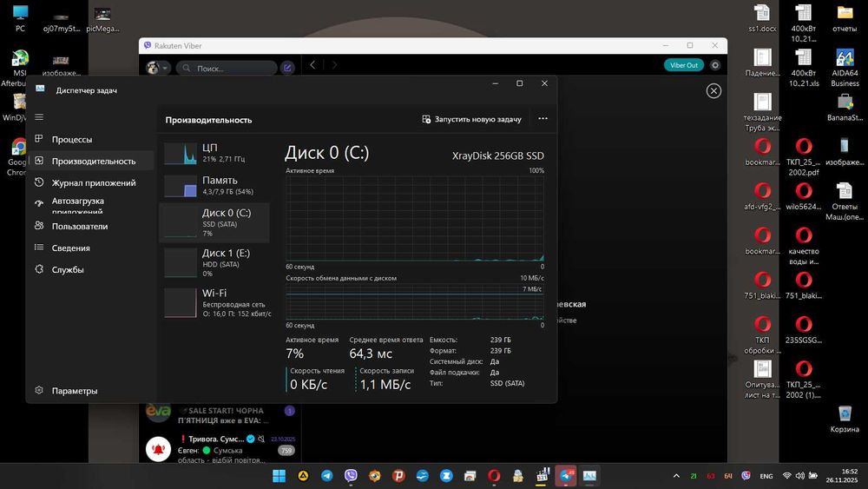Open the Корзина recycle bin
Screen dimensions: 868x489
[x=845, y=420]
